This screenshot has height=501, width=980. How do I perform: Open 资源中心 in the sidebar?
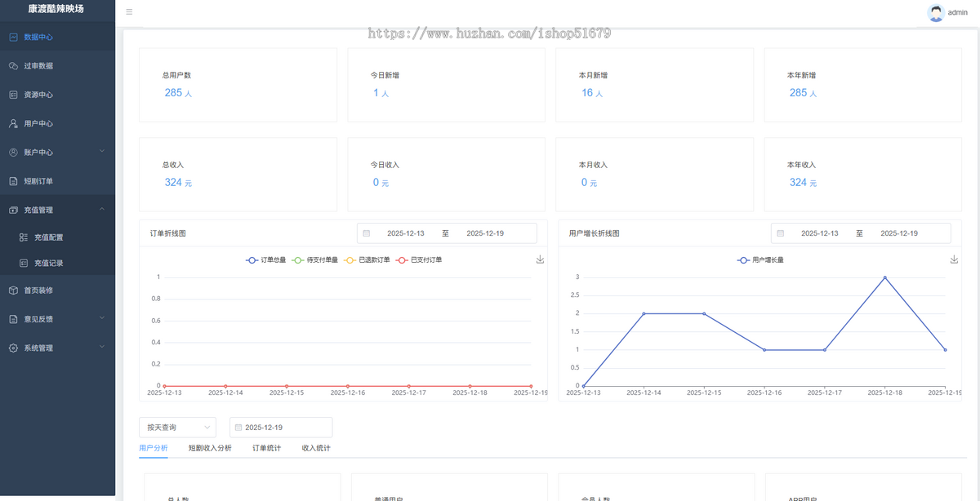(38, 95)
